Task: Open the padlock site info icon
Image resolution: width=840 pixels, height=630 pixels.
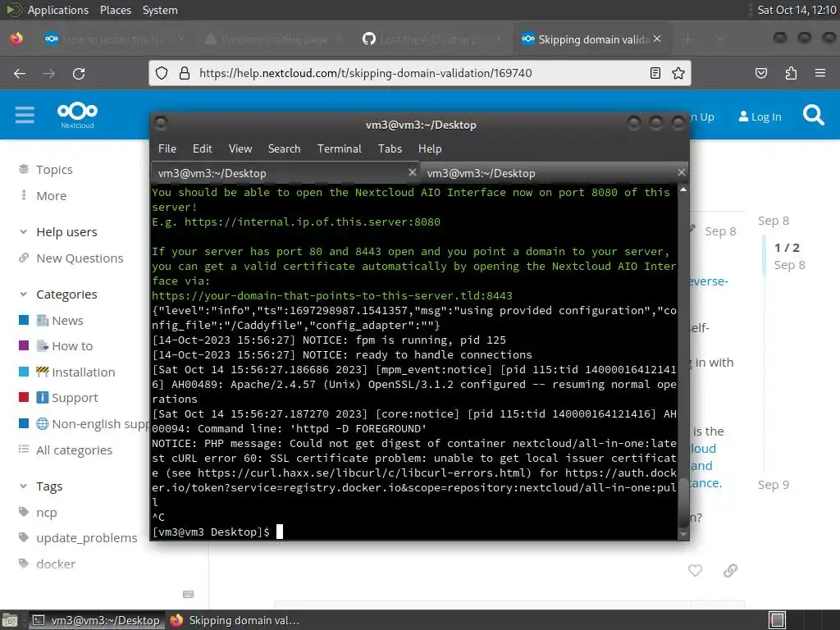Action: point(185,73)
